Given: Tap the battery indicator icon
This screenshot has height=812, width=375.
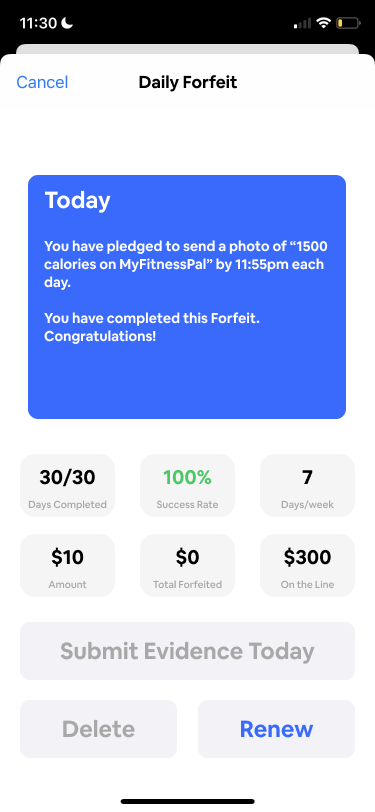Looking at the screenshot, I should click(348, 23).
